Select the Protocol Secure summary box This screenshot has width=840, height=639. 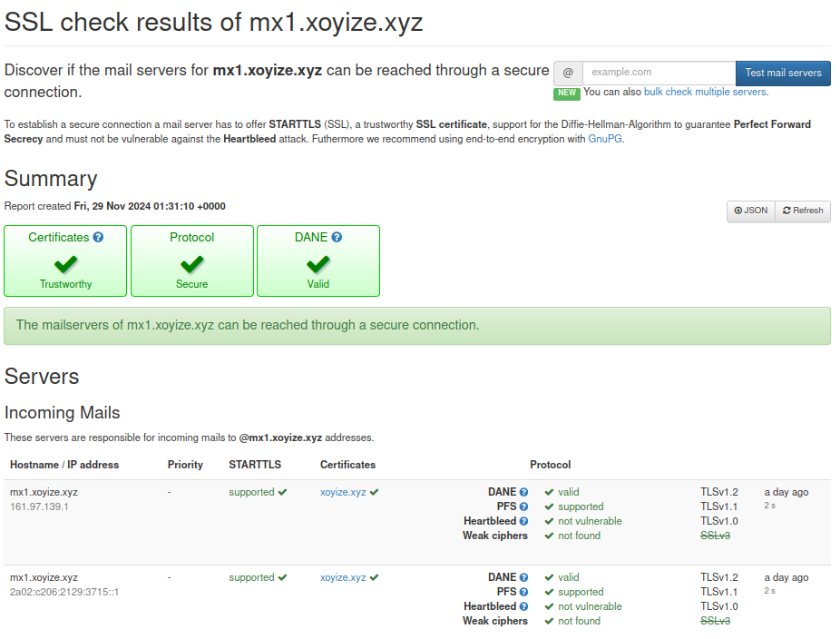(x=192, y=261)
